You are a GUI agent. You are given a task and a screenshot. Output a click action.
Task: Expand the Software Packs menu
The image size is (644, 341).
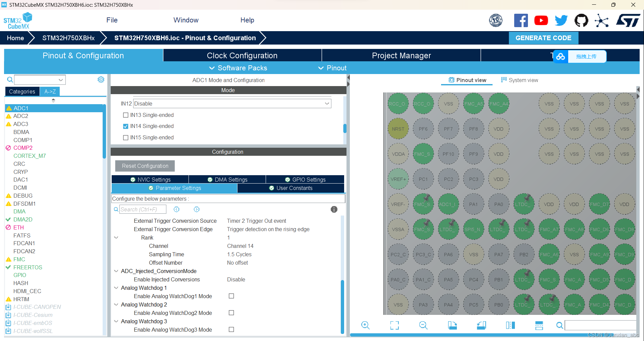238,68
